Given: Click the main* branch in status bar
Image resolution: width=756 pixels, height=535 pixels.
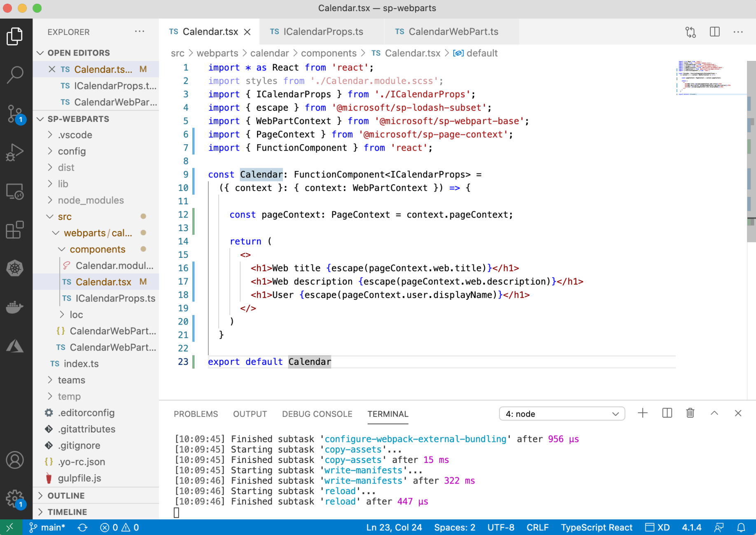Looking at the screenshot, I should pos(48,528).
